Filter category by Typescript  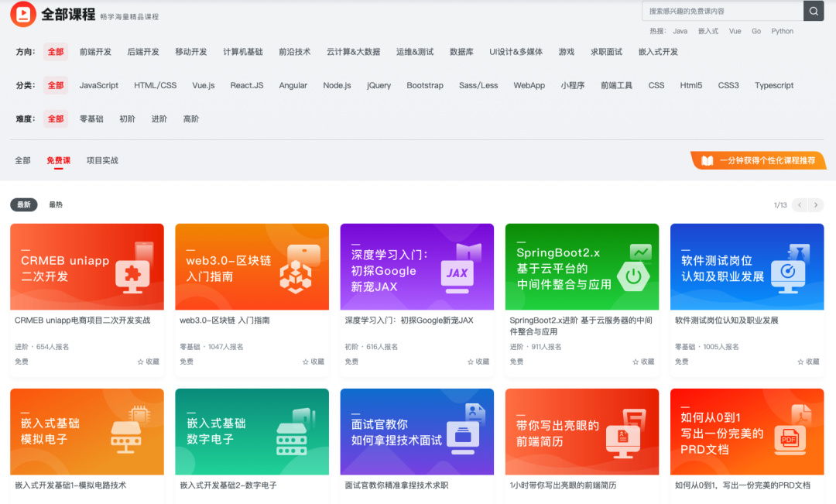click(x=774, y=85)
